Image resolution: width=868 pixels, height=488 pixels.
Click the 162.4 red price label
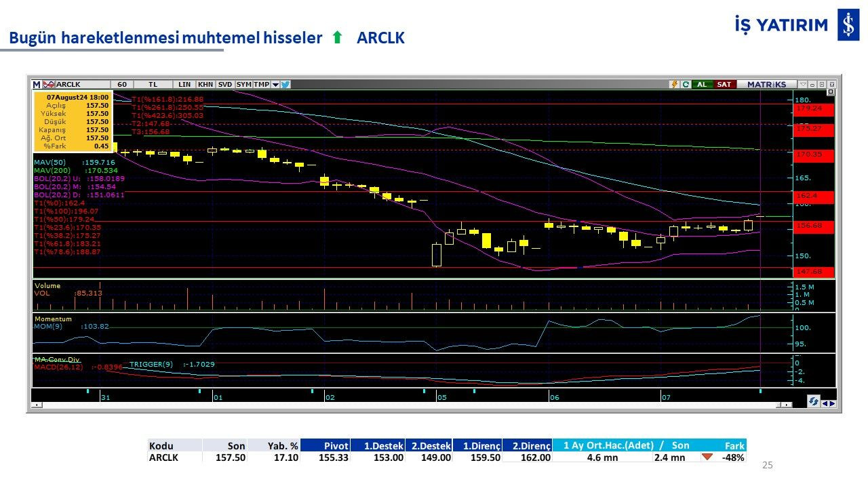click(x=812, y=196)
